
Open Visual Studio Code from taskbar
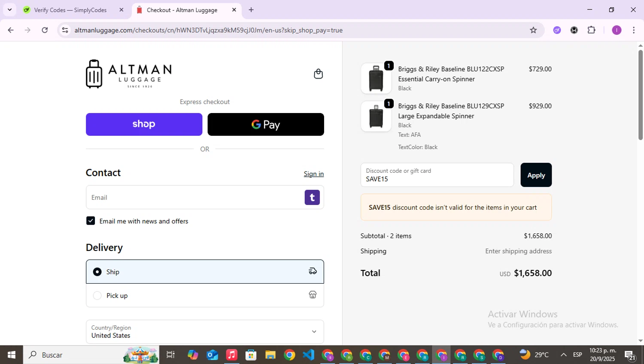[x=309, y=355]
